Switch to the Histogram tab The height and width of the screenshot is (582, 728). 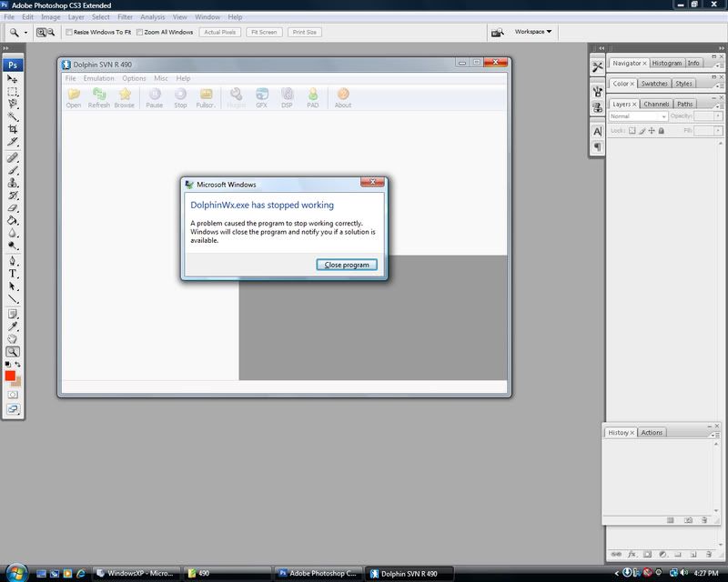(667, 63)
